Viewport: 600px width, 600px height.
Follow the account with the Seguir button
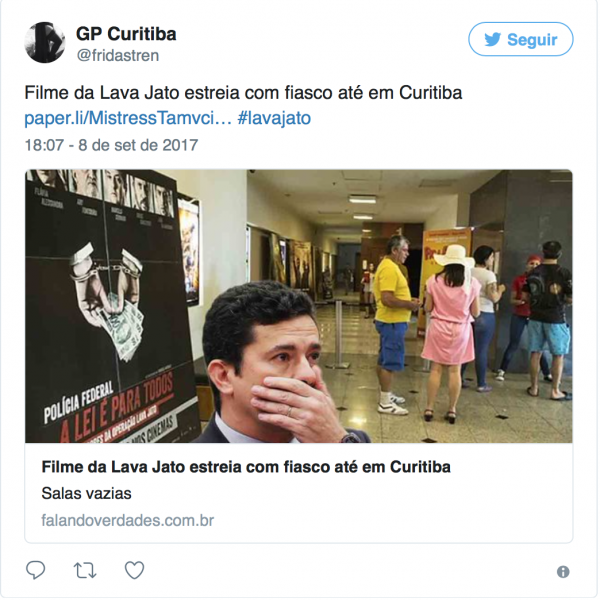[x=520, y=39]
